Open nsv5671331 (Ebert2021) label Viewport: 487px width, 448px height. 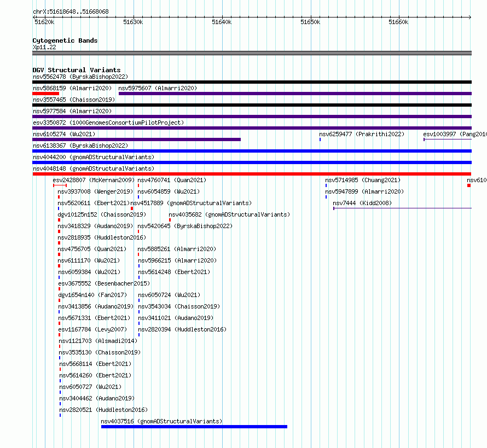[95, 318]
